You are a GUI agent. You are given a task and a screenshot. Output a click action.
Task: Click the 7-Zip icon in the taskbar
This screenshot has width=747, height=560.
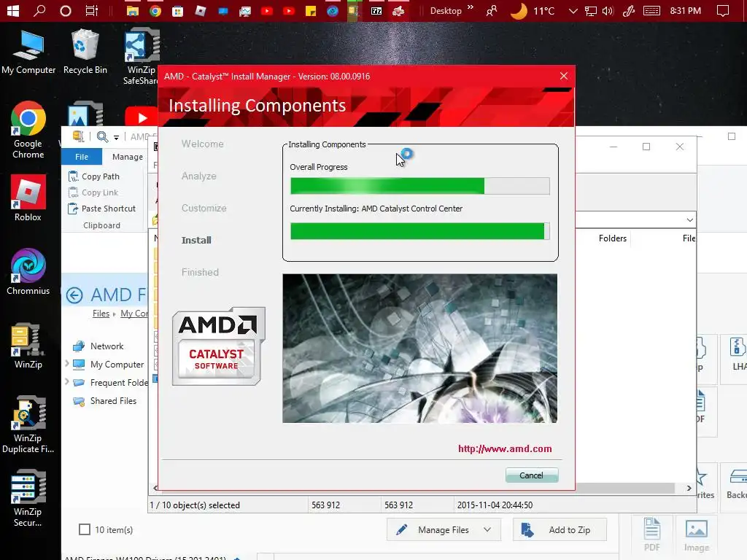click(x=376, y=10)
